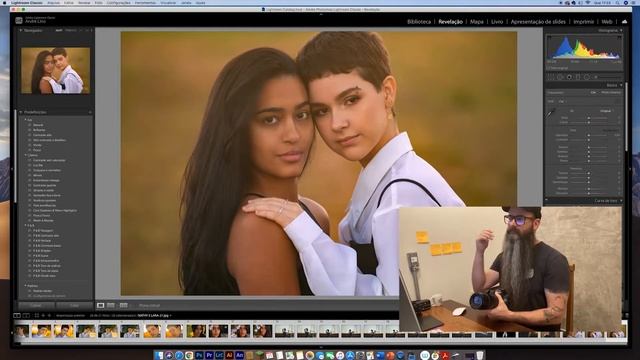The height and width of the screenshot is (360, 640).
Task: Toggle highlight clipping indicator in histogram
Action: click(x=620, y=37)
